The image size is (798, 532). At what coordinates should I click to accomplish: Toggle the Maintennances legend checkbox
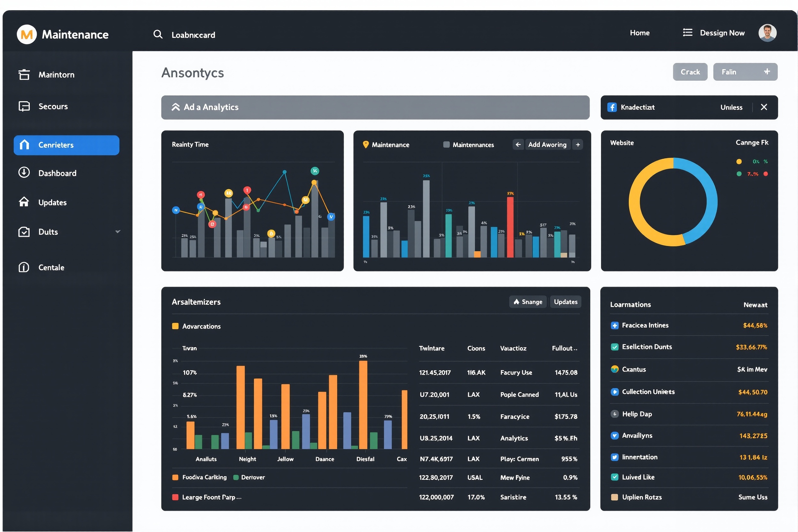tap(447, 145)
